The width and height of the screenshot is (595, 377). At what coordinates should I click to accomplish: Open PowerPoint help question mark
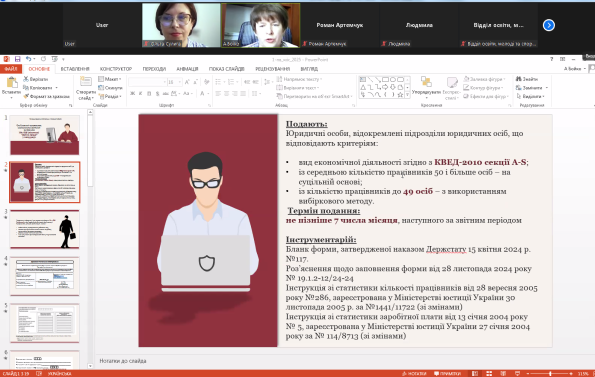click(x=551, y=59)
